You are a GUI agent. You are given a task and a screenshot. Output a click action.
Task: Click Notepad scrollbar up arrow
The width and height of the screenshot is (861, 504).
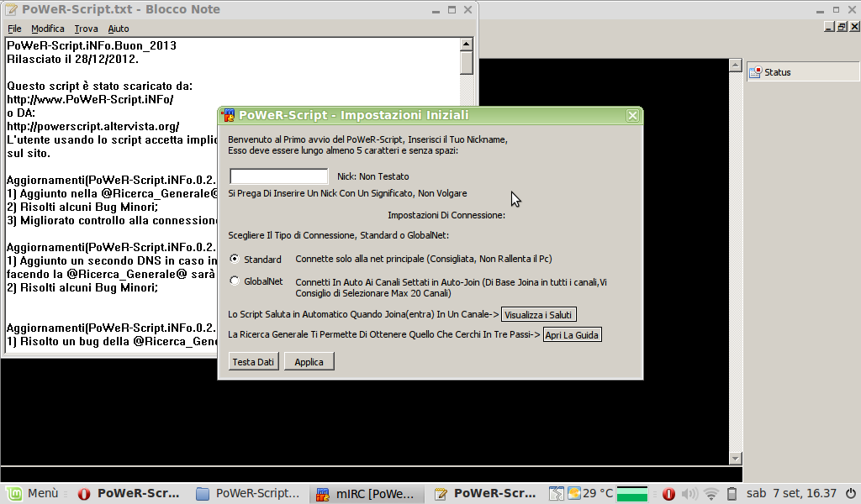(x=466, y=44)
